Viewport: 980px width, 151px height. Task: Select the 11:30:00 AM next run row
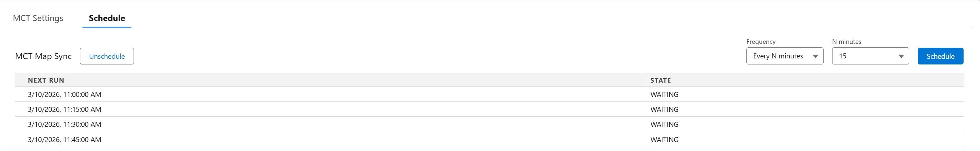(x=65, y=124)
